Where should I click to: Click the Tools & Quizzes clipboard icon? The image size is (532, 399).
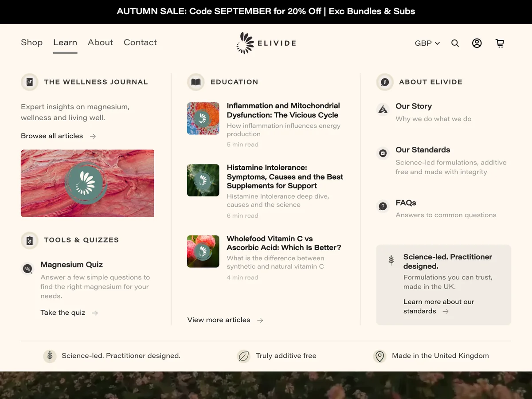30,240
